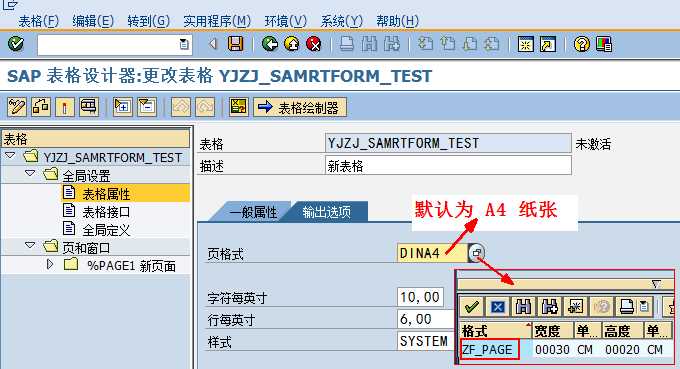The width and height of the screenshot is (680, 369).
Task: Select the ZF_PAGE row in popup
Action: pyautogui.click(x=566, y=349)
